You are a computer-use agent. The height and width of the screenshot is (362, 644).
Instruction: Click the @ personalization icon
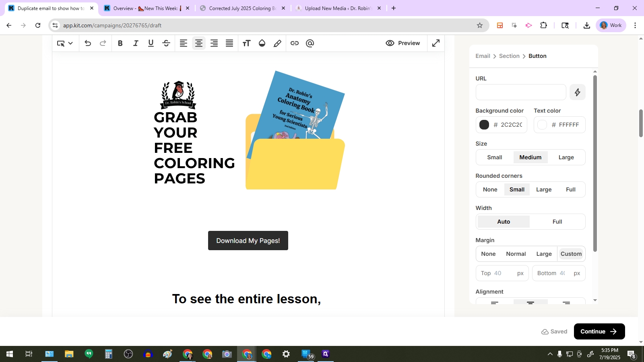(x=310, y=43)
